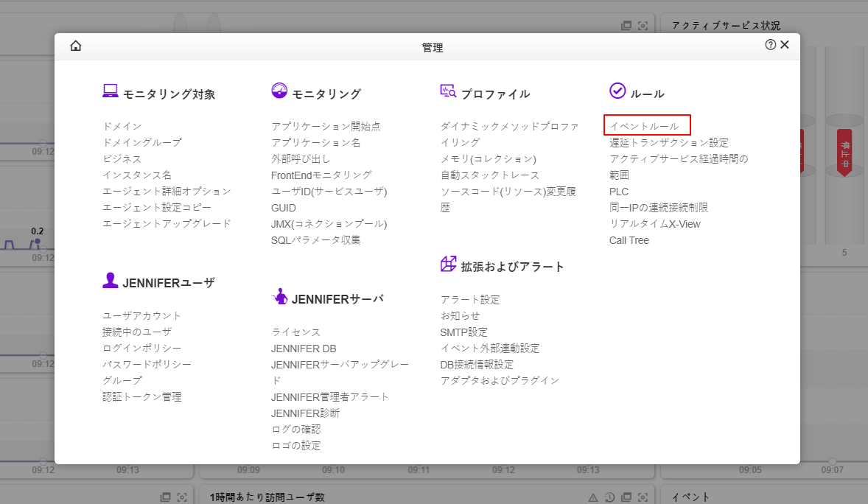Click the モニタリング対象 laptop icon
This screenshot has width=868, height=504.
tap(111, 91)
